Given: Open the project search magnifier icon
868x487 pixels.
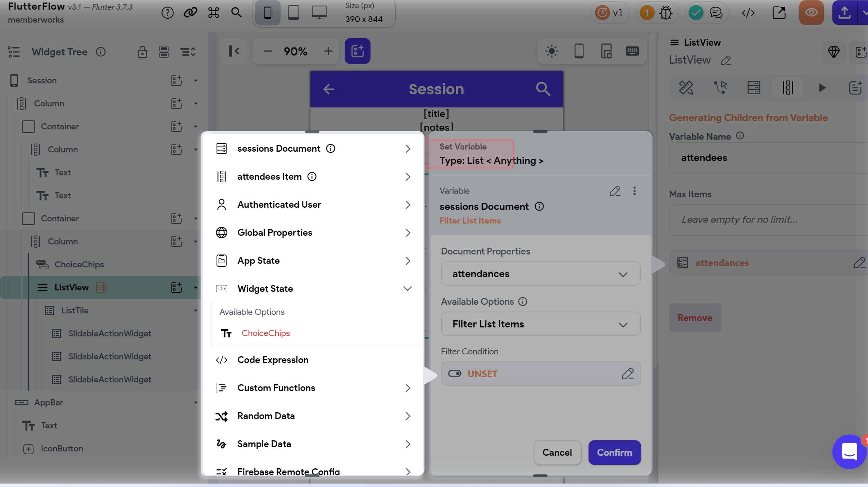Looking at the screenshot, I should 236,13.
